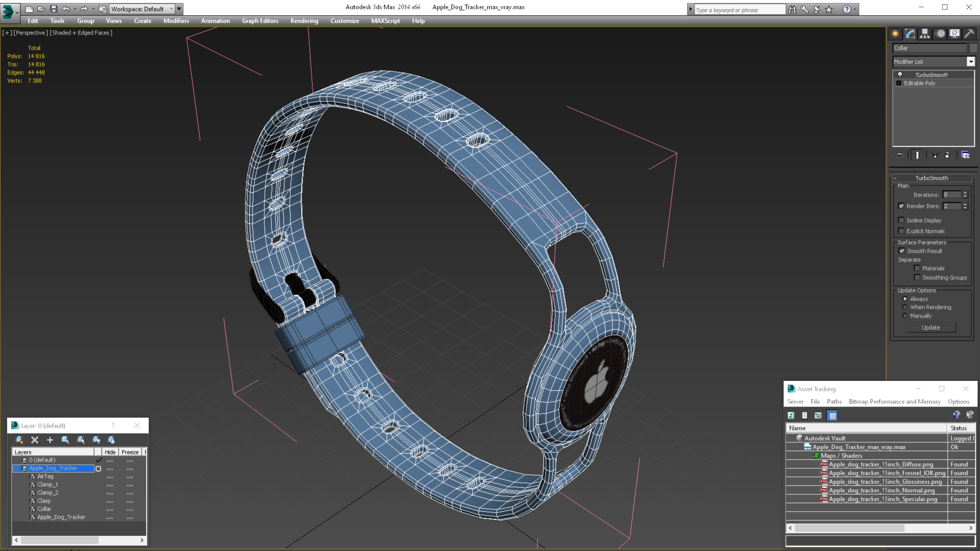Click the Hide column header in Layers
This screenshot has width=980, height=551.
click(110, 452)
